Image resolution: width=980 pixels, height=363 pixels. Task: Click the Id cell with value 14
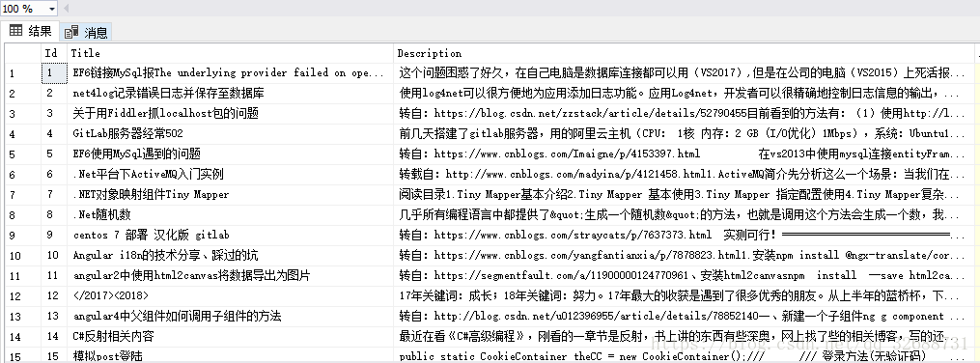[x=54, y=336]
